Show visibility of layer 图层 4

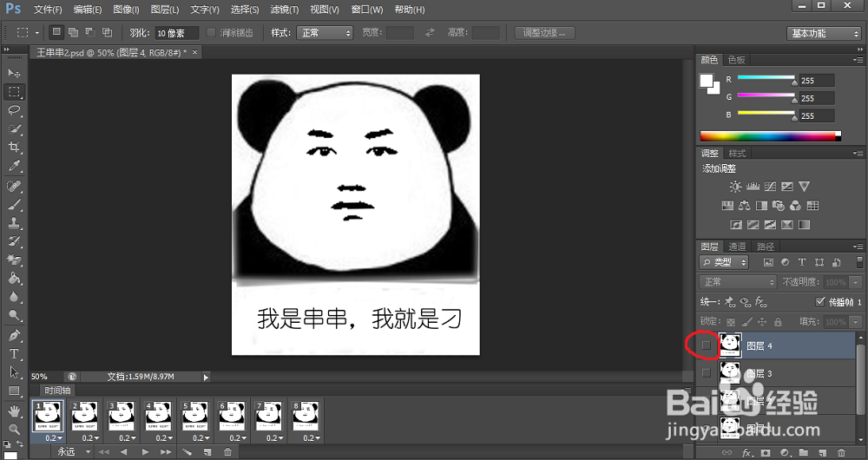tap(706, 345)
